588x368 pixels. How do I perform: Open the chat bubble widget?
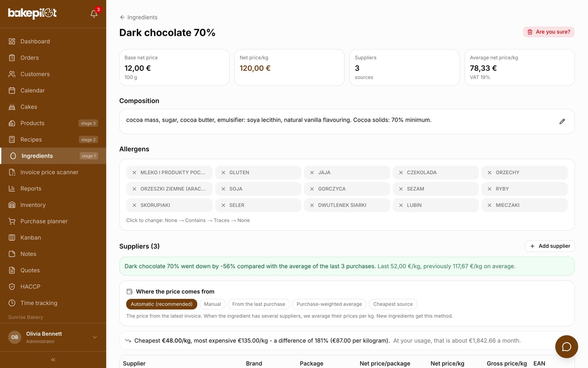(x=566, y=347)
